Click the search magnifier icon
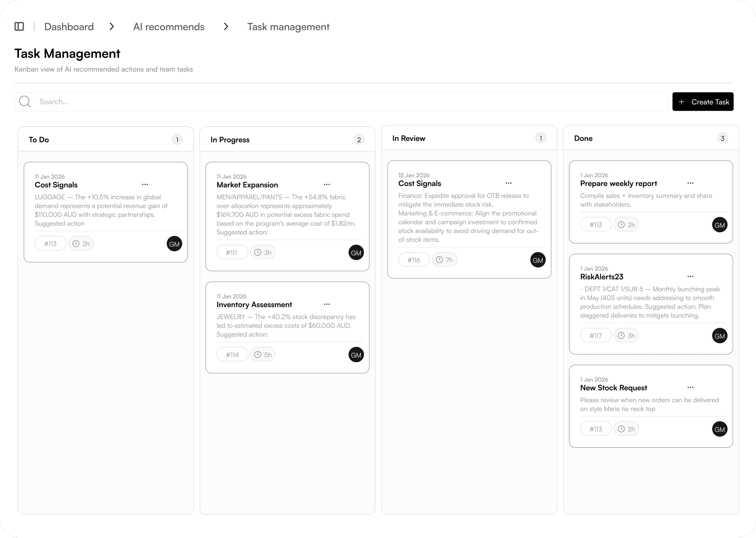 pyautogui.click(x=25, y=101)
